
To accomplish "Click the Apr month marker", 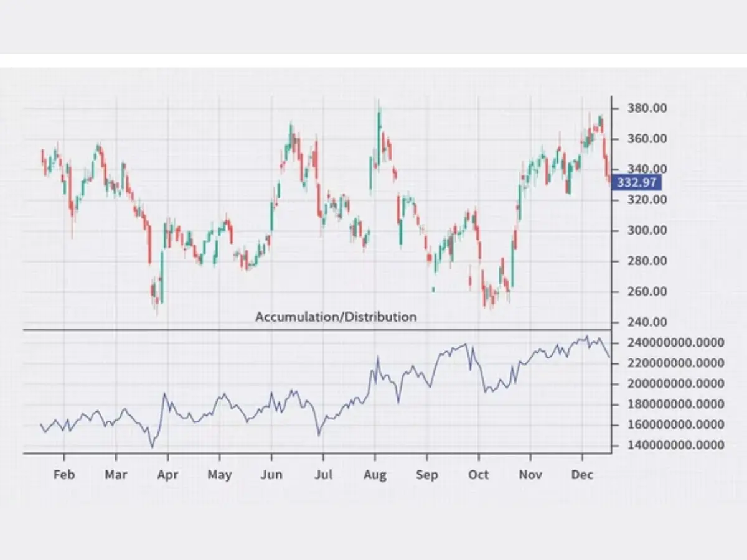I will click(x=167, y=475).
